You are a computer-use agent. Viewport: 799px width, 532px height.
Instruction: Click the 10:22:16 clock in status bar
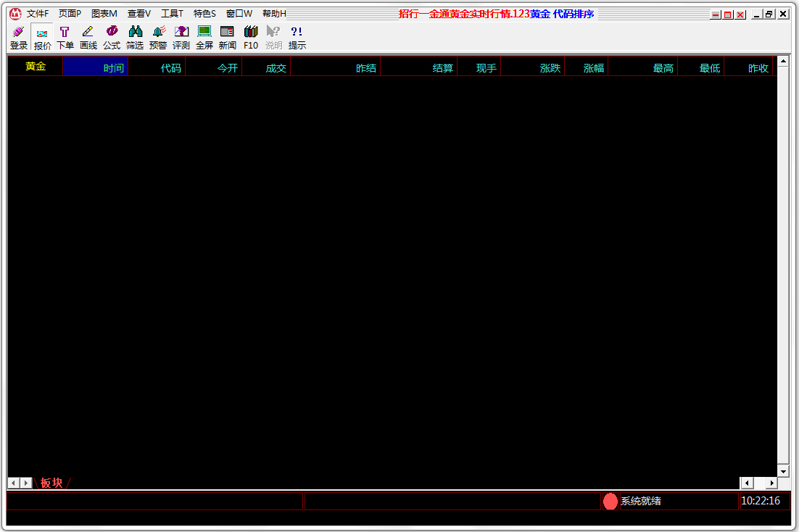[761, 501]
